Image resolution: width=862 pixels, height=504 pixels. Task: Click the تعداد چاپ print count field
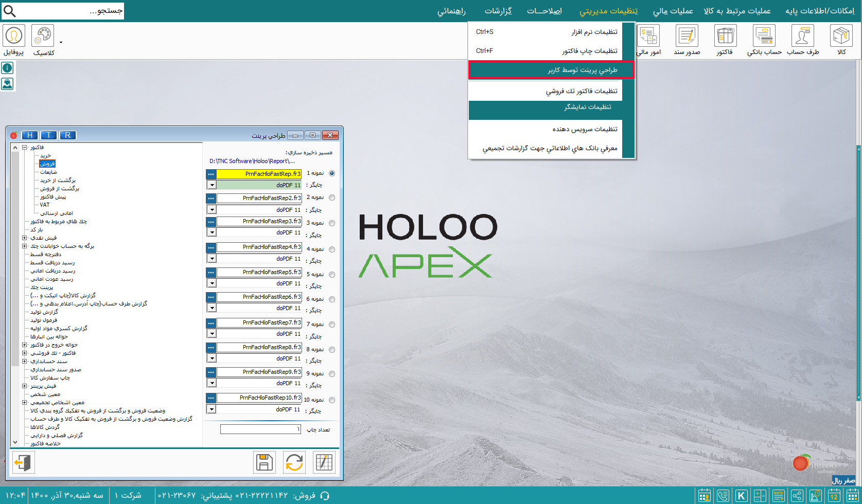pos(260,429)
